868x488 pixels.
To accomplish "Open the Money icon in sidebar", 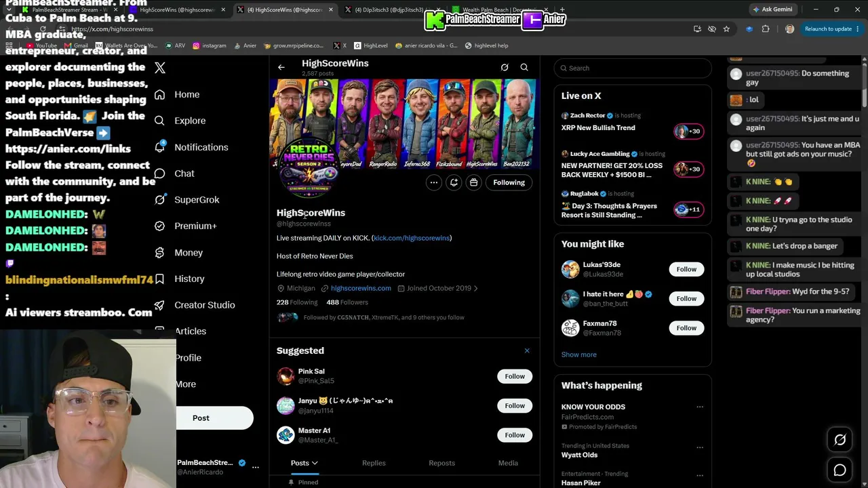I will tap(159, 252).
